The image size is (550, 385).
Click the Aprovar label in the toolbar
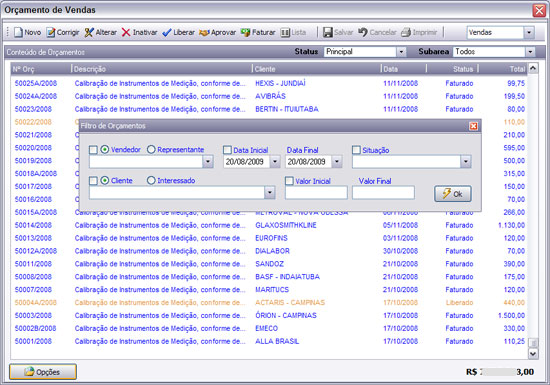pyautogui.click(x=223, y=33)
